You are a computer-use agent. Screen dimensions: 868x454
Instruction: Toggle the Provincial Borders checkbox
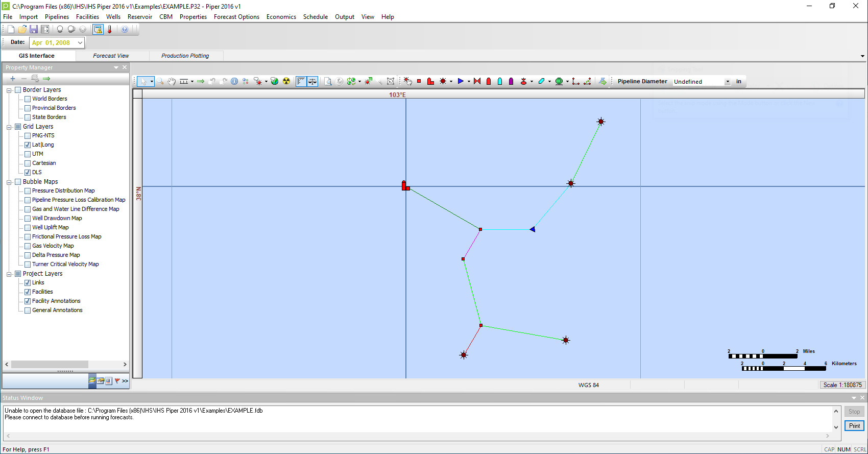(x=28, y=108)
